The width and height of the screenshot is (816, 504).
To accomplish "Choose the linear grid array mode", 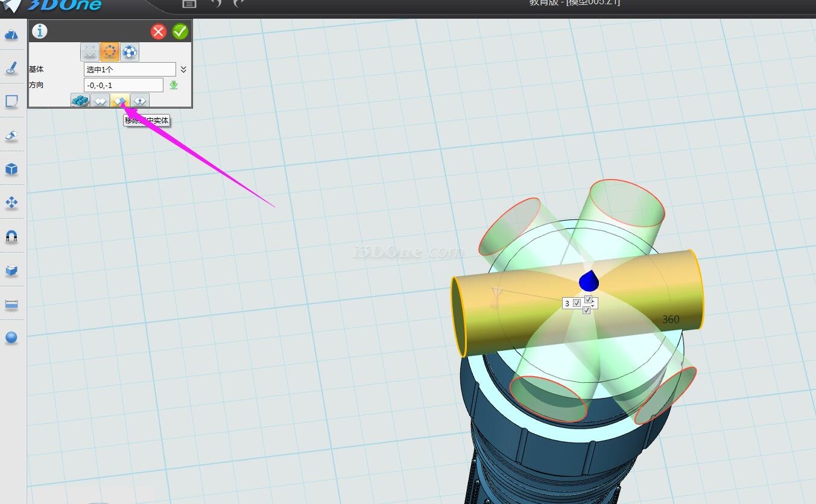I will click(x=90, y=52).
